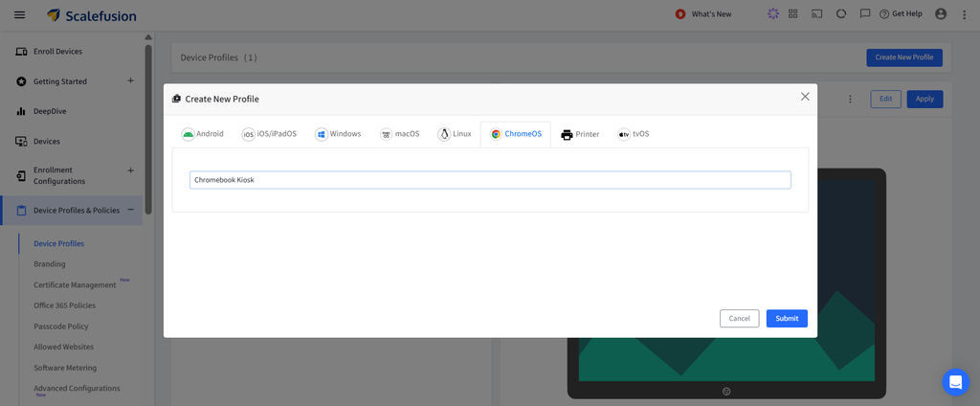Select the ChromeOS tab
Image resolution: width=980 pixels, height=406 pixels.
(x=516, y=134)
